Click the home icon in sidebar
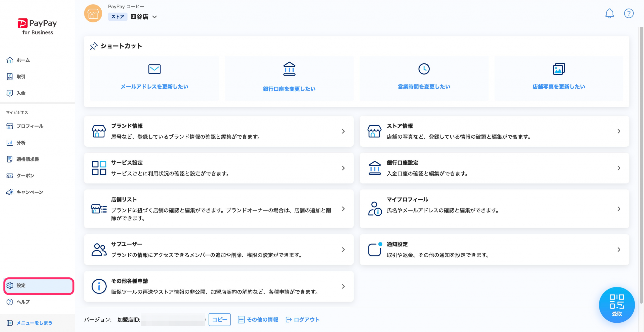Viewport: 644px width, 332px height. click(10, 60)
